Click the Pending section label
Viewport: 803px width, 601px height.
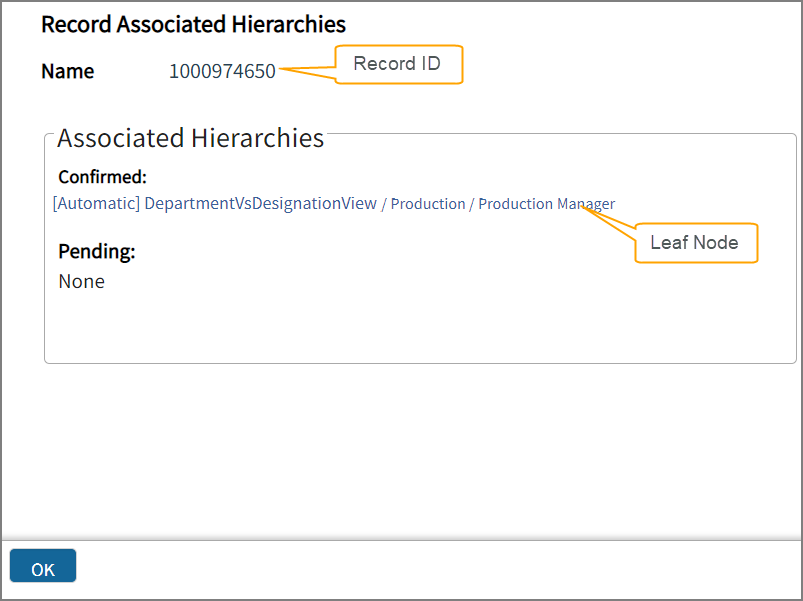pyautogui.click(x=96, y=251)
